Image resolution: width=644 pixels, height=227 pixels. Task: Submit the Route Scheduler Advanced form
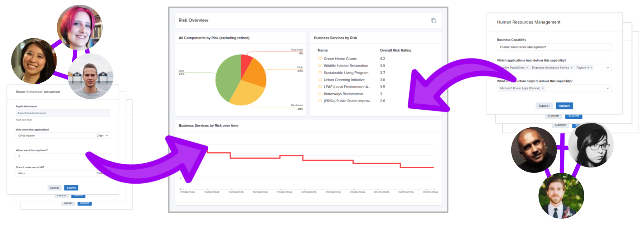[71, 188]
